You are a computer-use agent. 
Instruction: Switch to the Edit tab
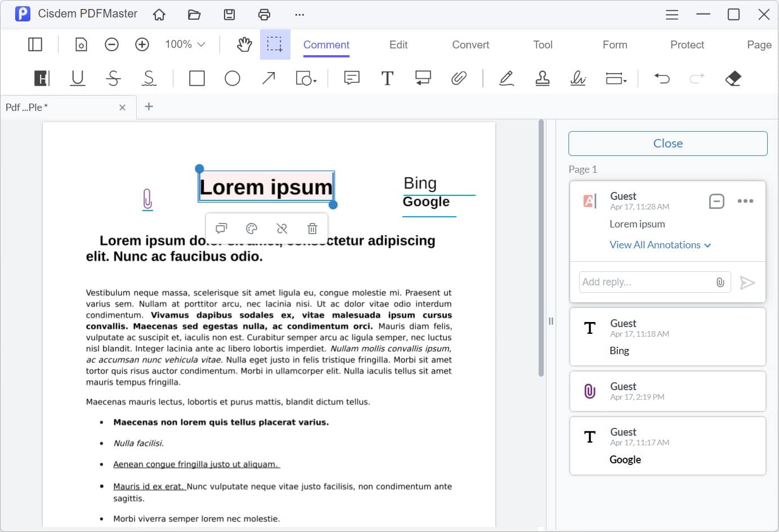tap(399, 44)
